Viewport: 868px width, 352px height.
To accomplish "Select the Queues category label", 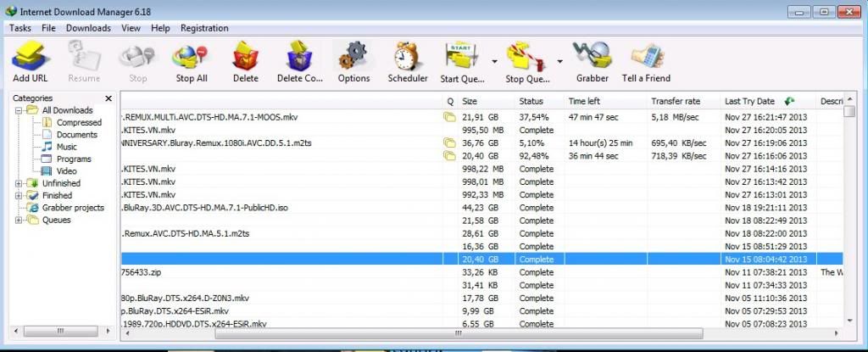I will (57, 220).
